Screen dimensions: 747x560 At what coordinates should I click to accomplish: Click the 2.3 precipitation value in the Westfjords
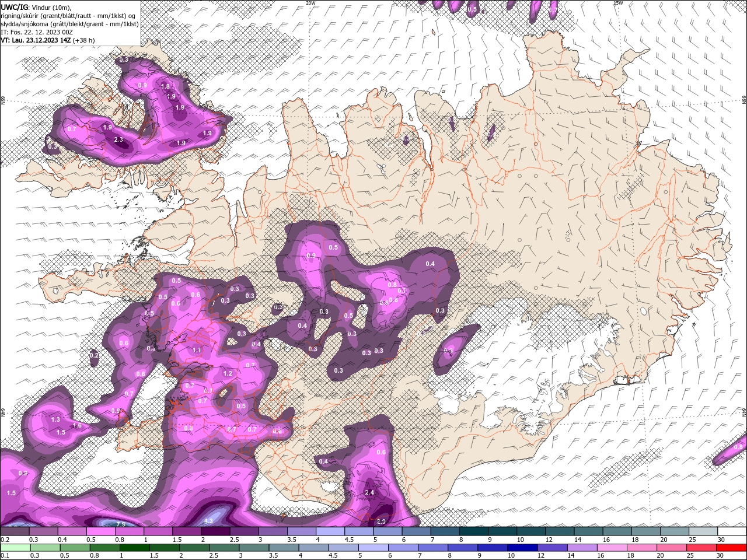tap(118, 139)
